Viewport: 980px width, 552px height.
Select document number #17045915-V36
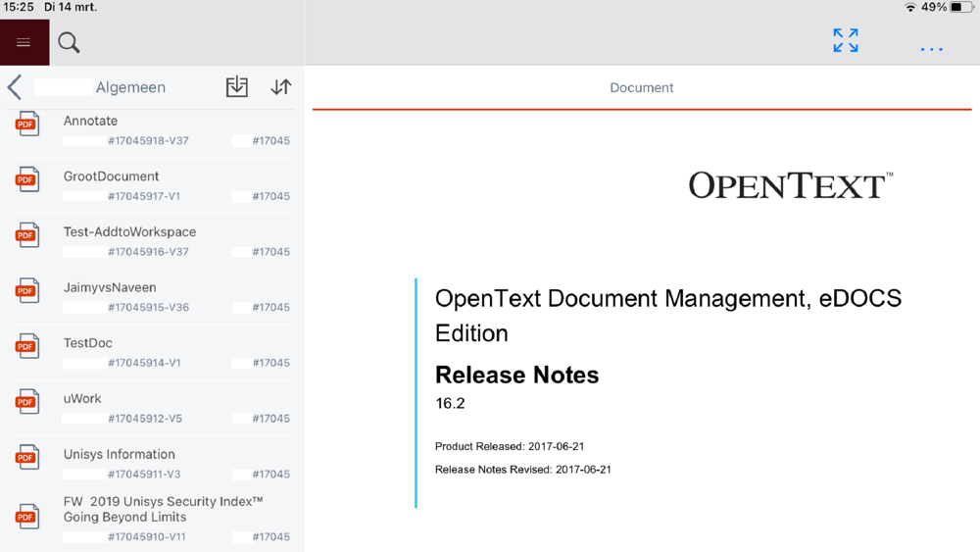pyautogui.click(x=148, y=308)
